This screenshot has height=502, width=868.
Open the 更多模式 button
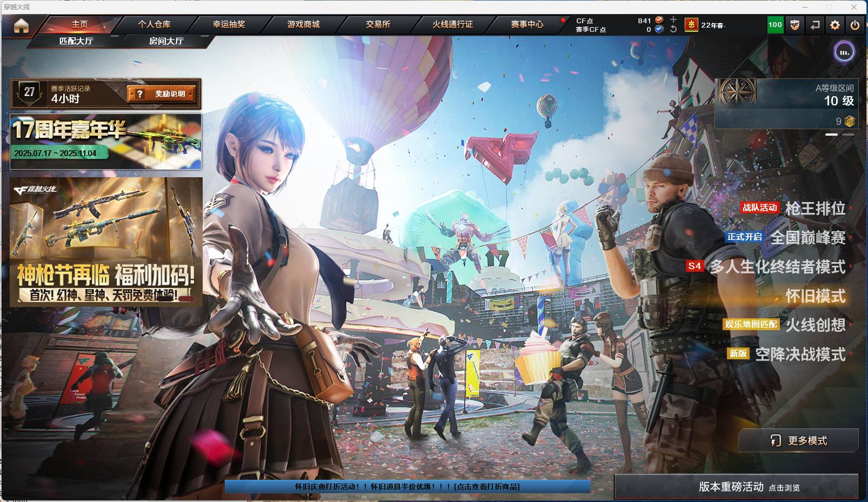coord(798,440)
